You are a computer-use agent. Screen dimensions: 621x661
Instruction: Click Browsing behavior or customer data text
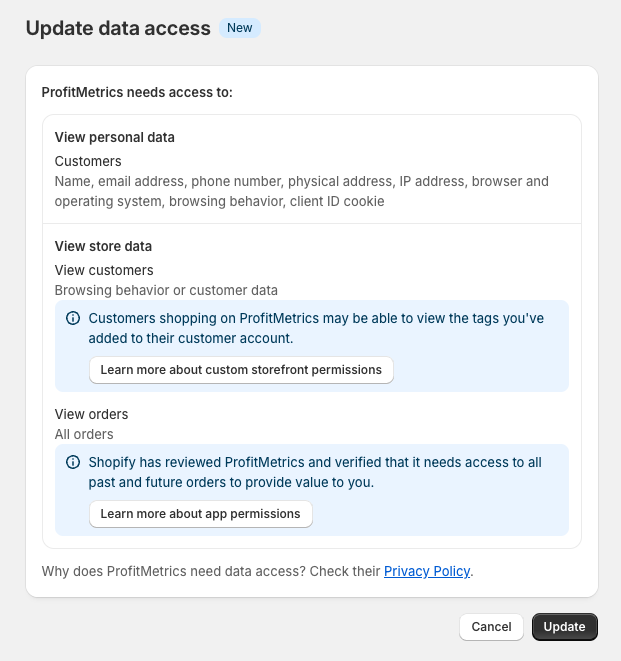tap(166, 290)
